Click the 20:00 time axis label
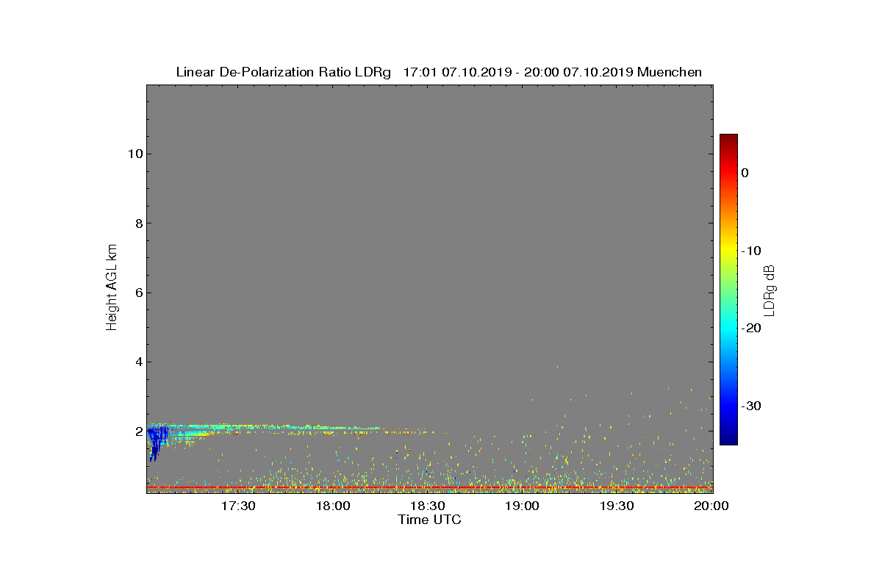This screenshot has width=882, height=588. [711, 506]
